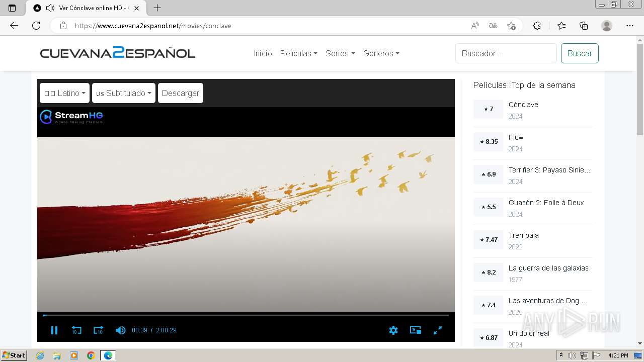Expand the Subtitulado dropdown
644x362 pixels.
click(124, 93)
